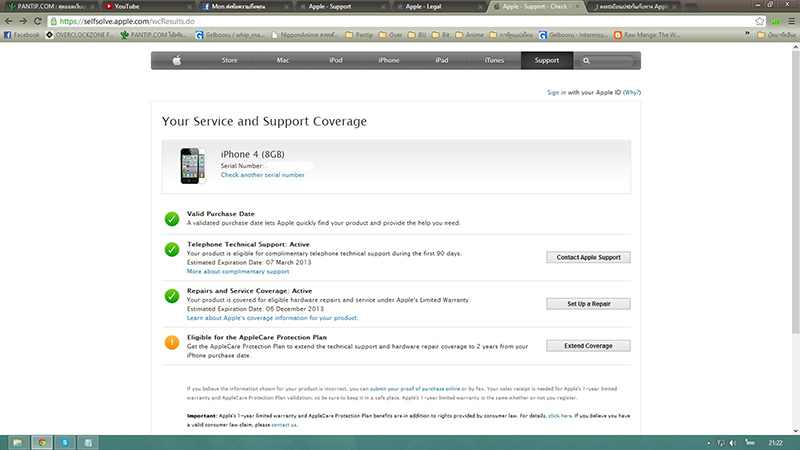800x450 pixels.
Task: Click the green SSL padlock icon
Action: pyautogui.click(x=54, y=21)
